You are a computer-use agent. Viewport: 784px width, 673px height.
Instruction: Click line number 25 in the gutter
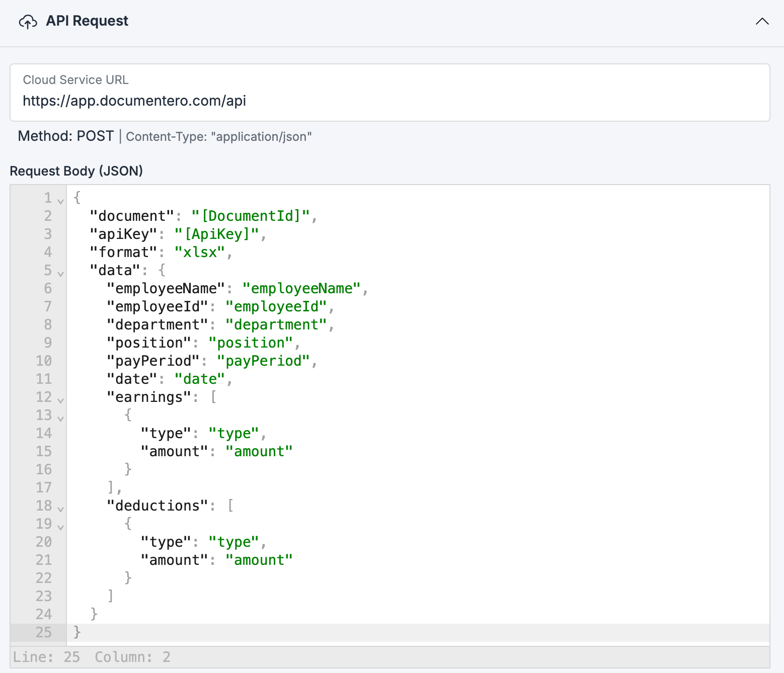[x=44, y=632]
